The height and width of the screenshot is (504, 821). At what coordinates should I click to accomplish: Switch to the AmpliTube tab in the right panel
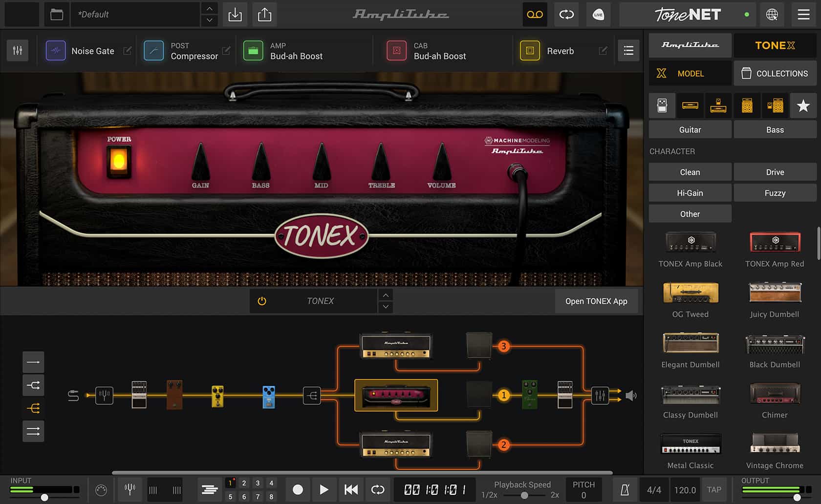point(690,45)
